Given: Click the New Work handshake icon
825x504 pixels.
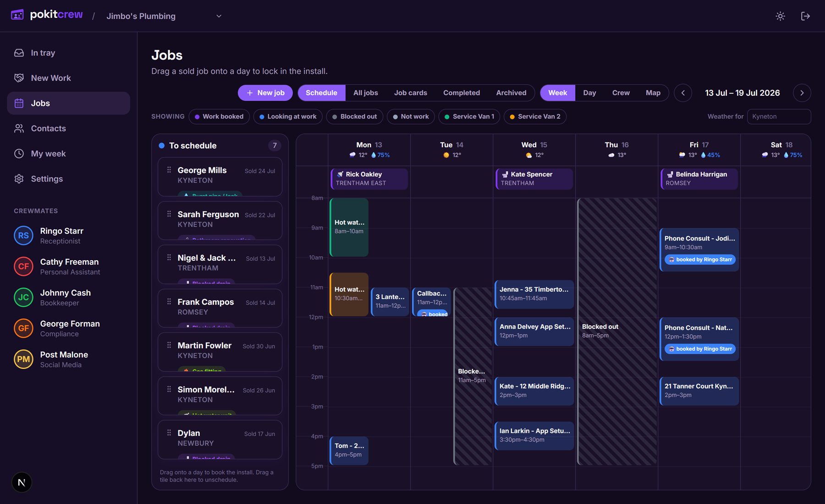Looking at the screenshot, I should click(19, 78).
